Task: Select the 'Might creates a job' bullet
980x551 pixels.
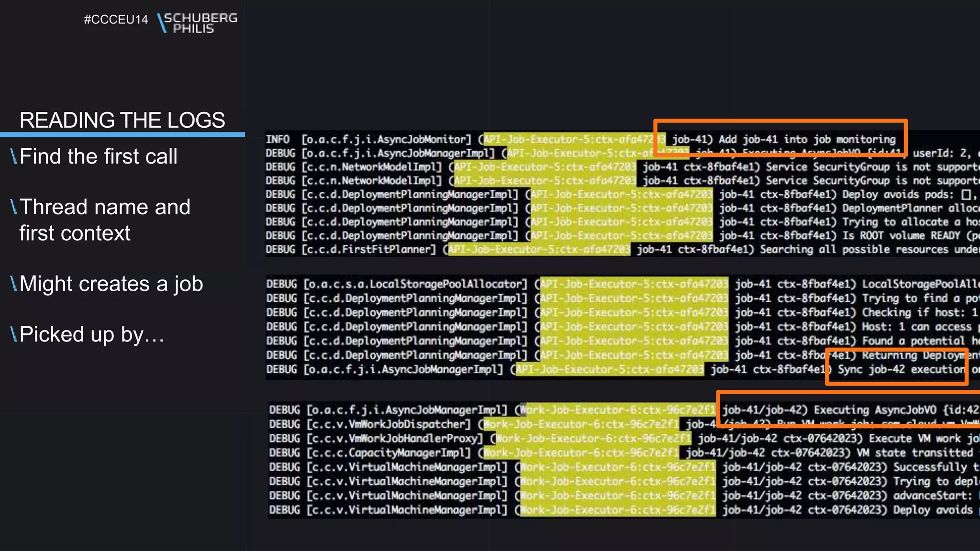Action: pos(107,284)
